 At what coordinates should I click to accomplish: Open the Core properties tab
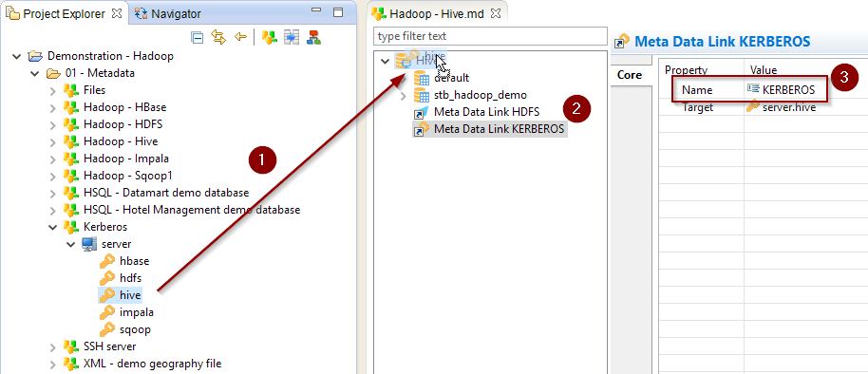coord(630,75)
